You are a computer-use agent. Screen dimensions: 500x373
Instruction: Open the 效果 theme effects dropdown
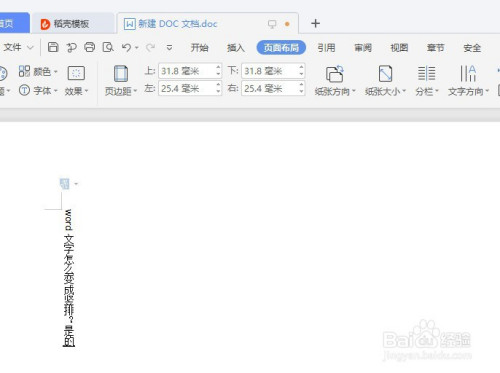click(76, 81)
